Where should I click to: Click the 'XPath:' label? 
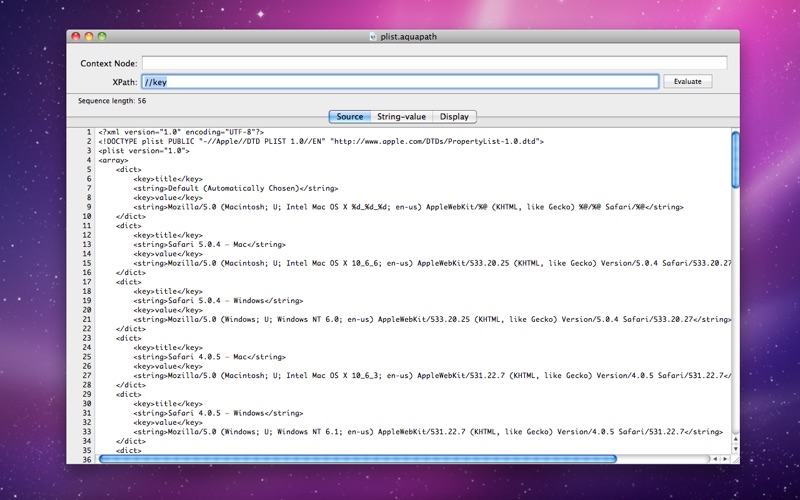125,82
